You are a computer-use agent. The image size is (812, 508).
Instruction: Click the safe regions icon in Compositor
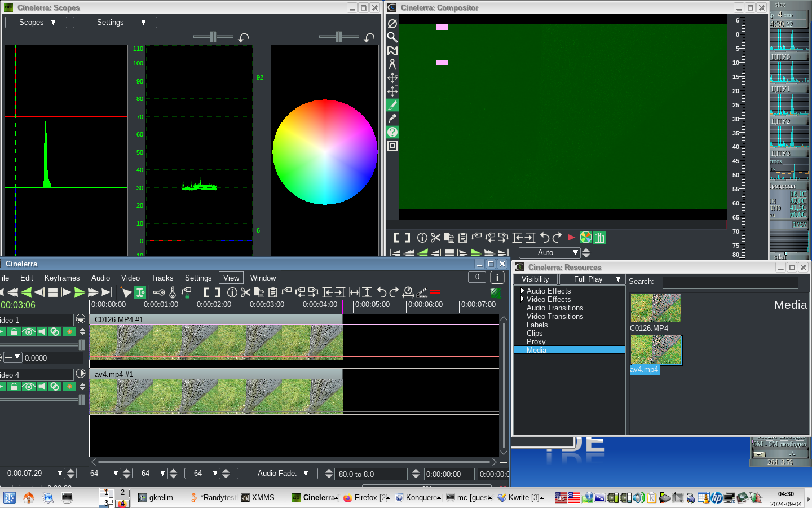click(392, 146)
